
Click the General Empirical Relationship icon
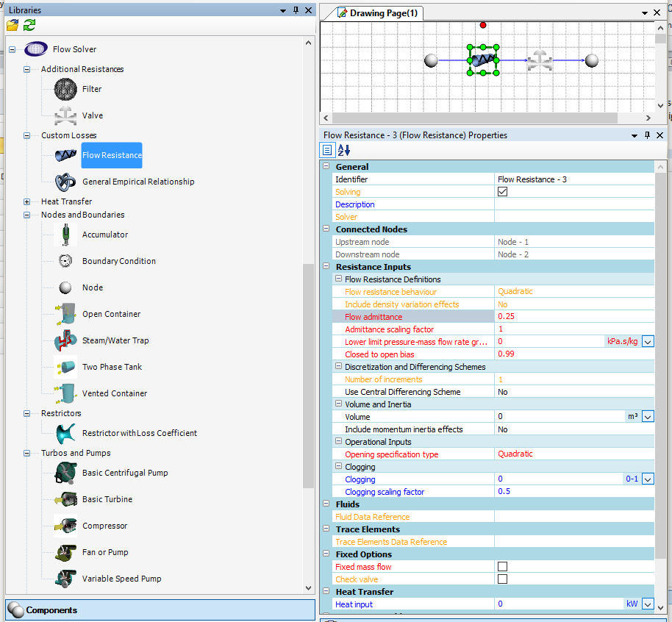pyautogui.click(x=65, y=182)
